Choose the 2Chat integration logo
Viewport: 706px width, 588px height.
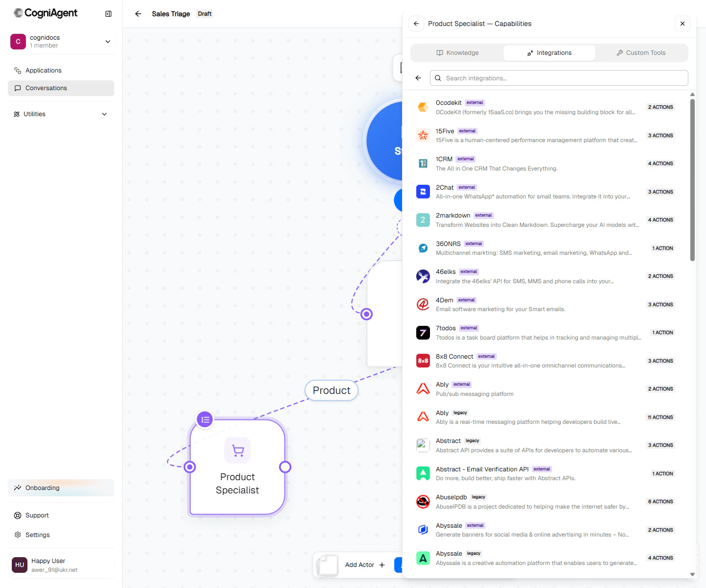pyautogui.click(x=423, y=192)
